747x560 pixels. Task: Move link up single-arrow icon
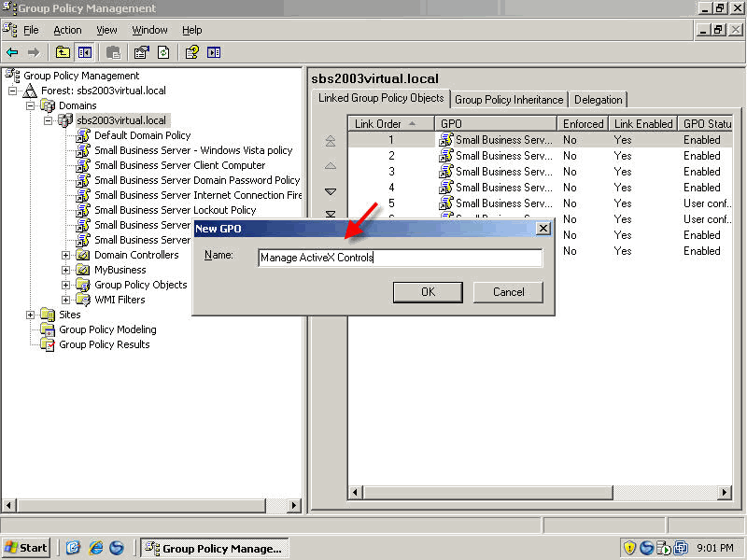331,166
